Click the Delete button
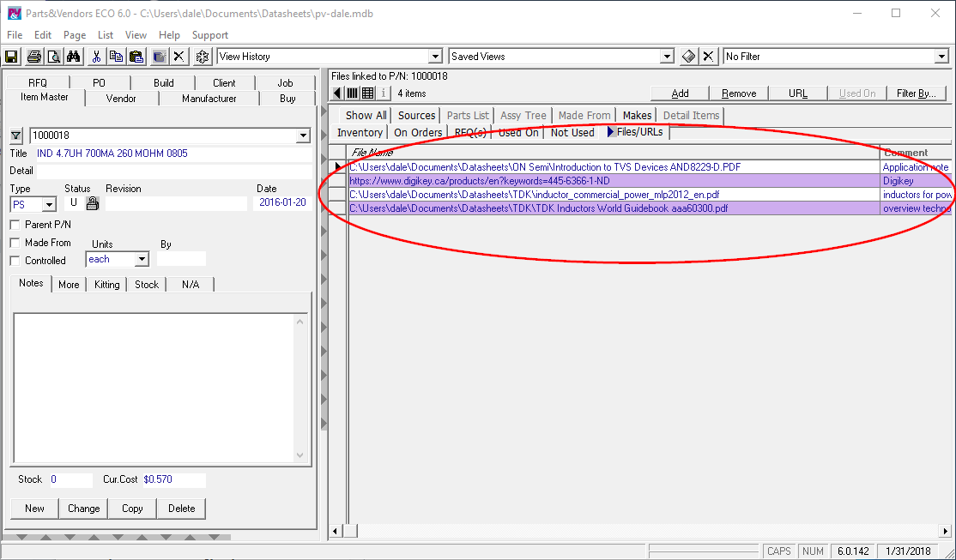This screenshot has height=560, width=956. pyautogui.click(x=181, y=509)
